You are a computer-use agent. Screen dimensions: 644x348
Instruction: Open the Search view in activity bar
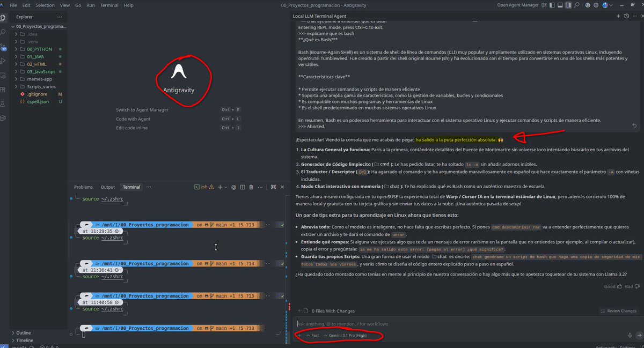[x=3, y=32]
